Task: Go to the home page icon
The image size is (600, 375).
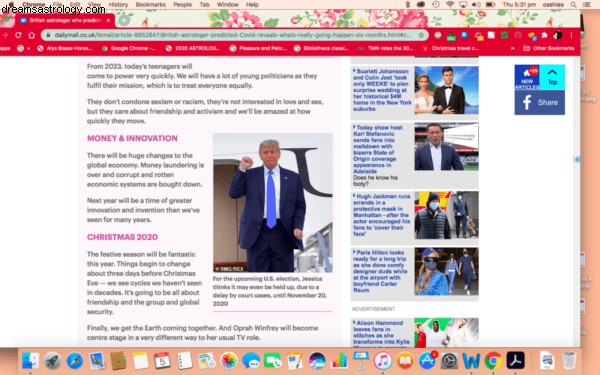Action: (x=31, y=35)
